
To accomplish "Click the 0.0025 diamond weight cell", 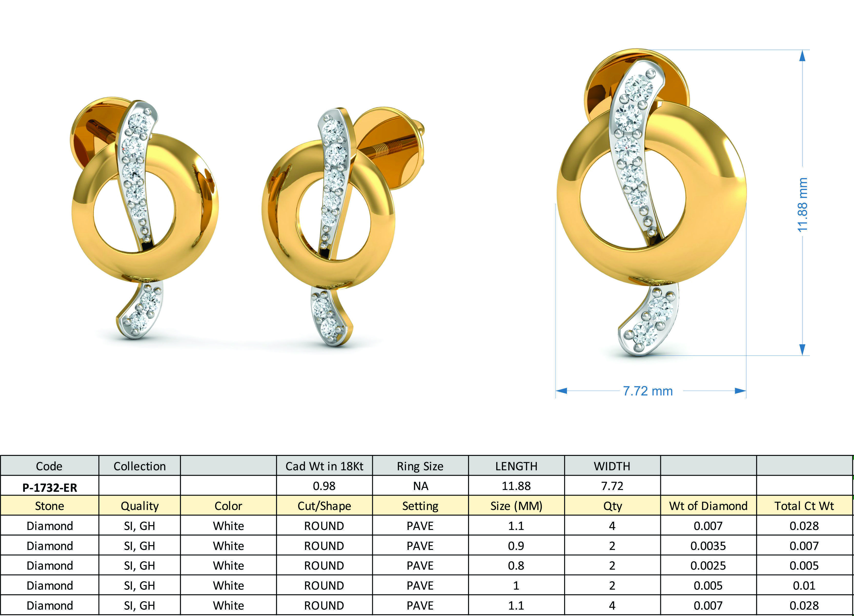I will pos(708,566).
